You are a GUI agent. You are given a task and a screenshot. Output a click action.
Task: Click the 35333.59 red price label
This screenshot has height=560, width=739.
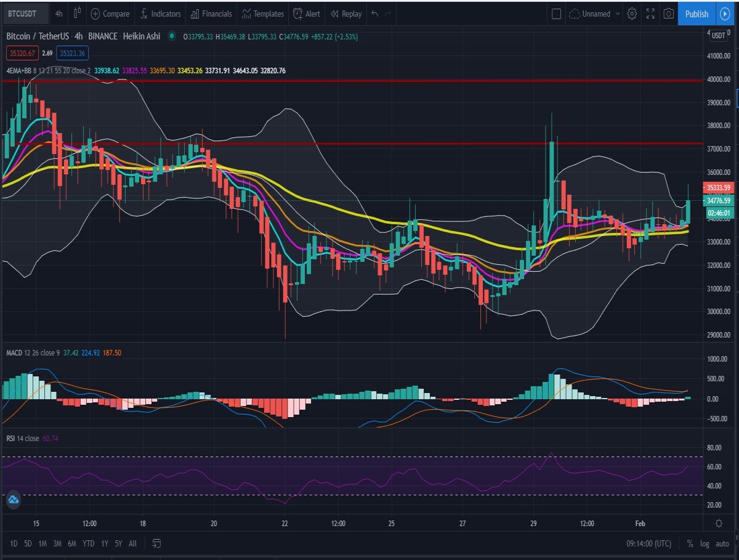coord(717,188)
